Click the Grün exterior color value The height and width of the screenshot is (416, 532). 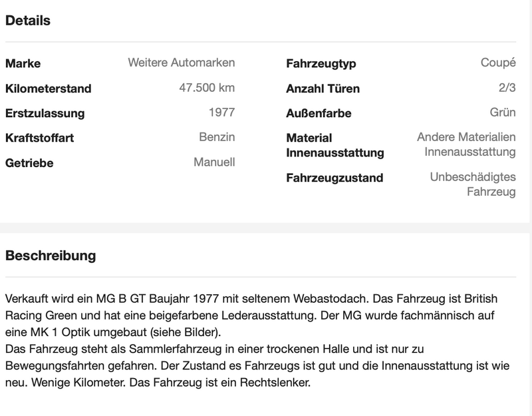coord(502,112)
